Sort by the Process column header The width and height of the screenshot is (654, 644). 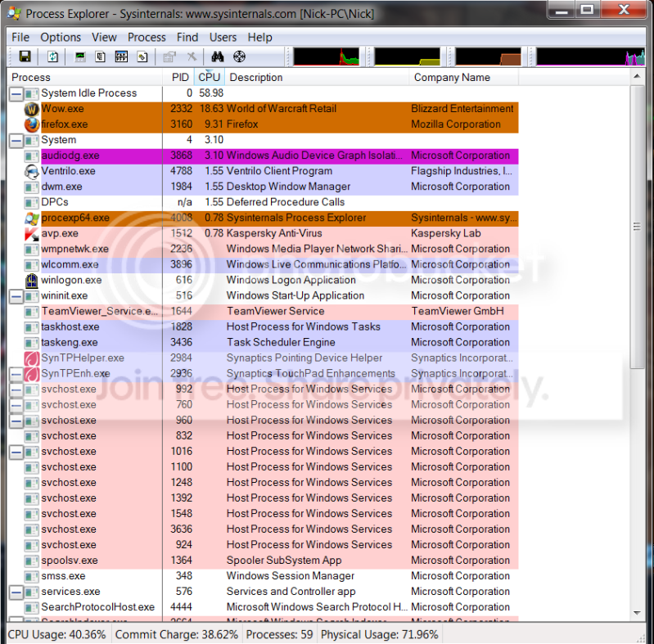[84, 77]
